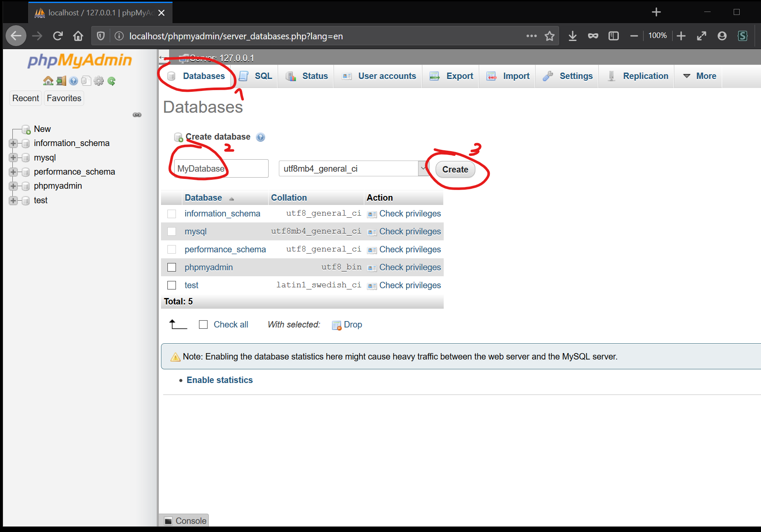Image resolution: width=761 pixels, height=532 pixels.
Task: Expand information_schema in the navigation tree
Action: point(13,143)
